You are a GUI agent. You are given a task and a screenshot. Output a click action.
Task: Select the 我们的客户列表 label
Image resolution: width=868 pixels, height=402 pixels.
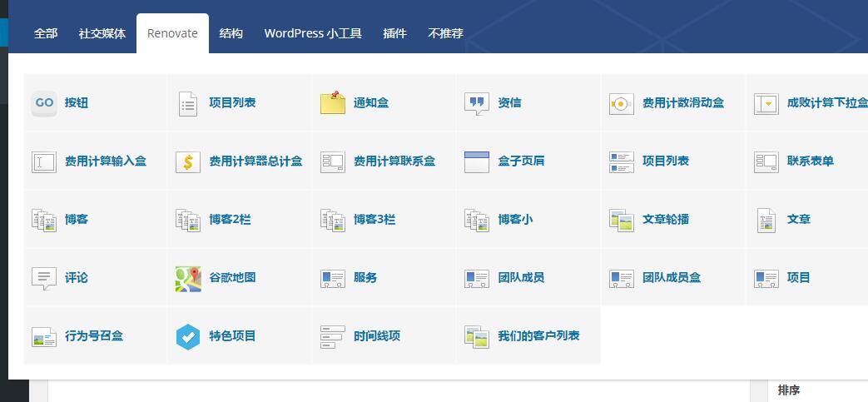point(538,336)
